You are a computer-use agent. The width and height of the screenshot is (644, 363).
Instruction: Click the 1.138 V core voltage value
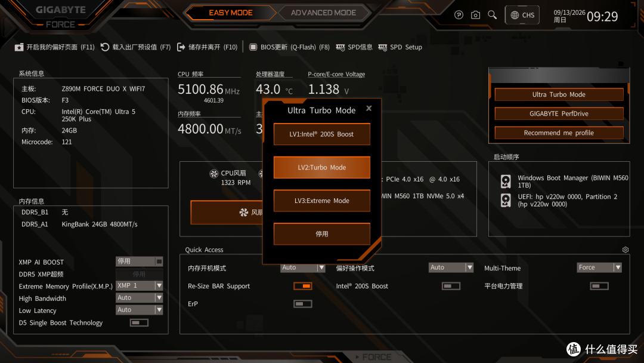click(329, 89)
